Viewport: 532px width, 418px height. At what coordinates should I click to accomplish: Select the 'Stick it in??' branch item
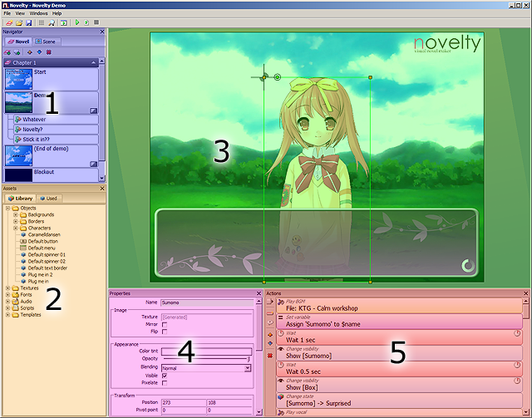click(57, 140)
